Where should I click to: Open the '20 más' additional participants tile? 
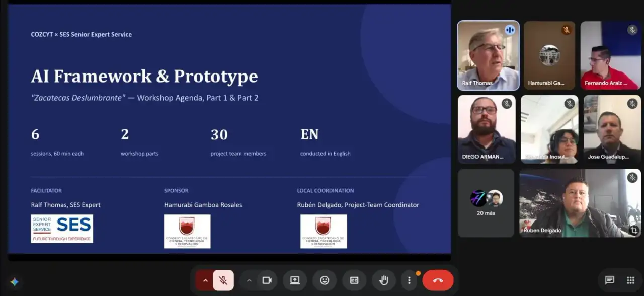pos(486,203)
